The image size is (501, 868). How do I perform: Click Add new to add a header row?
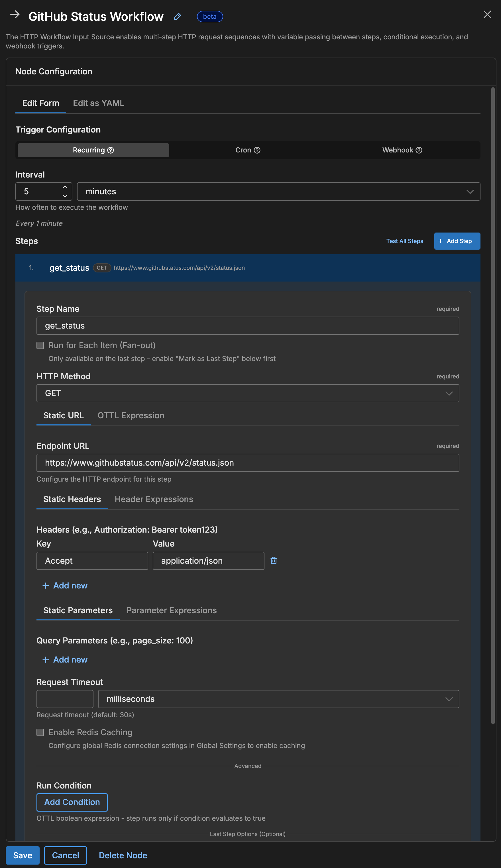65,585
